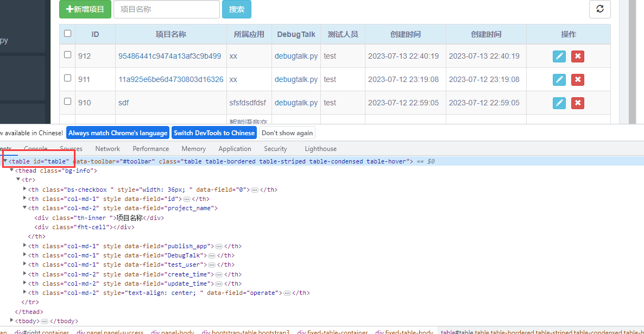This screenshot has height=334, width=644.
Task: Click the blue 搜索 search button
Action: (236, 9)
